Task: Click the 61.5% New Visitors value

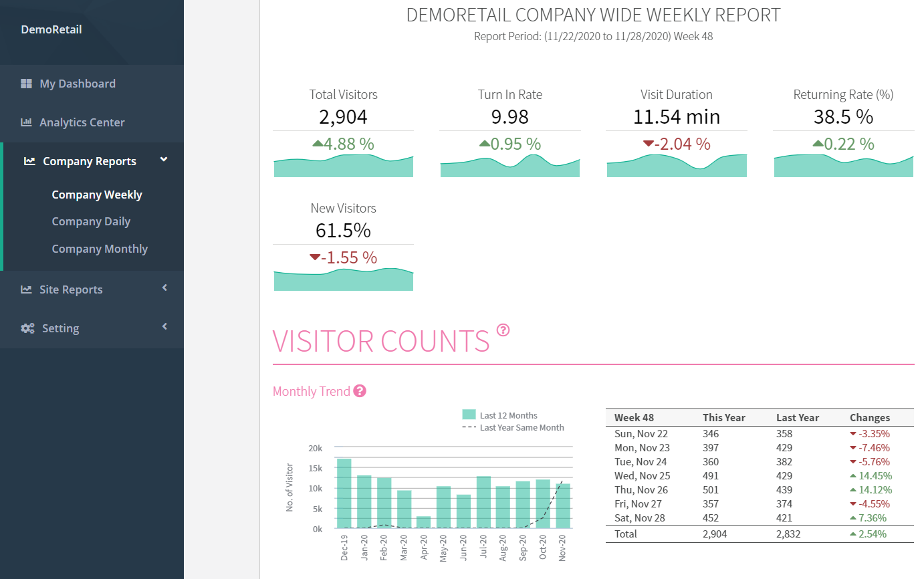Action: click(x=344, y=231)
